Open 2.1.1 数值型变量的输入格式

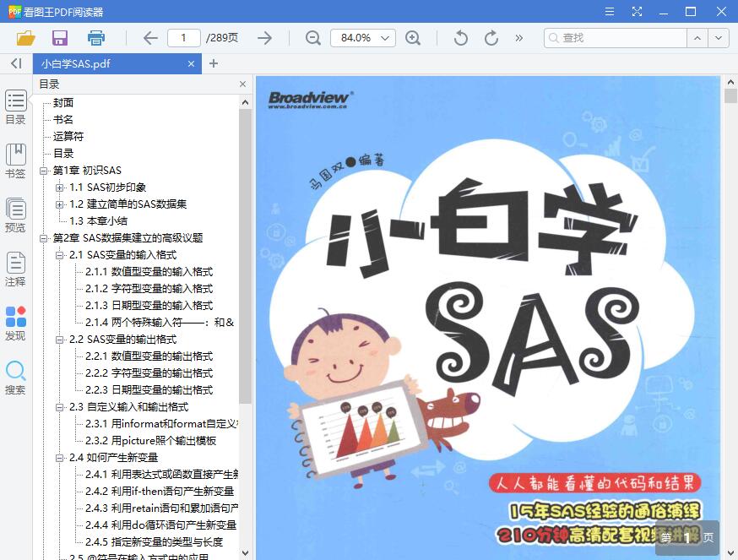pos(149,272)
